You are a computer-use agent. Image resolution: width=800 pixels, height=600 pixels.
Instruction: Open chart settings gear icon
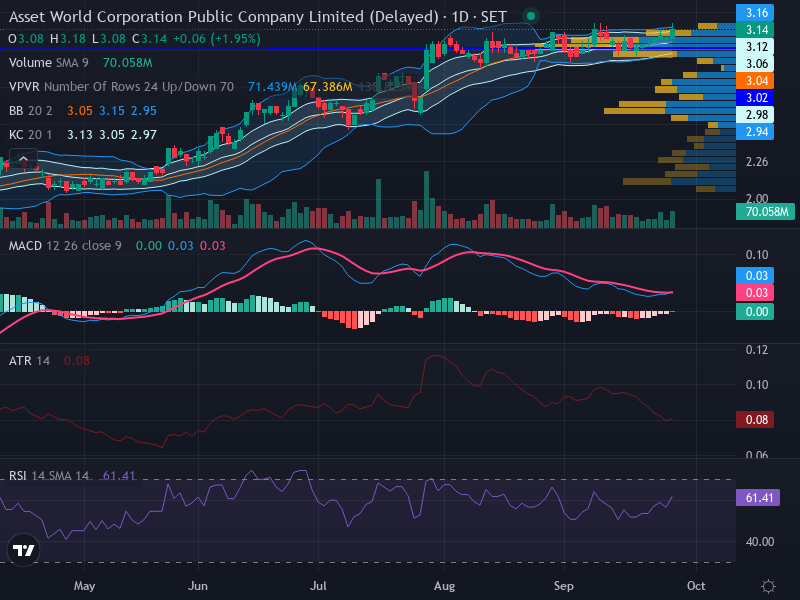coord(768,586)
